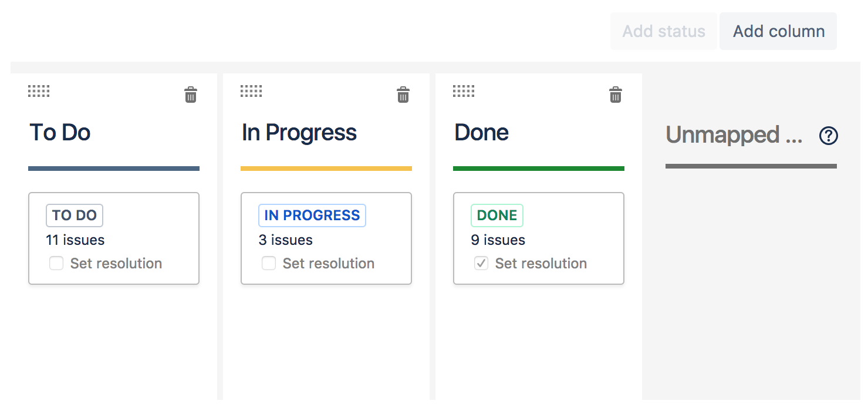Select the TO DO status lozenge
Viewport: 868px width, 404px height.
[x=75, y=216]
